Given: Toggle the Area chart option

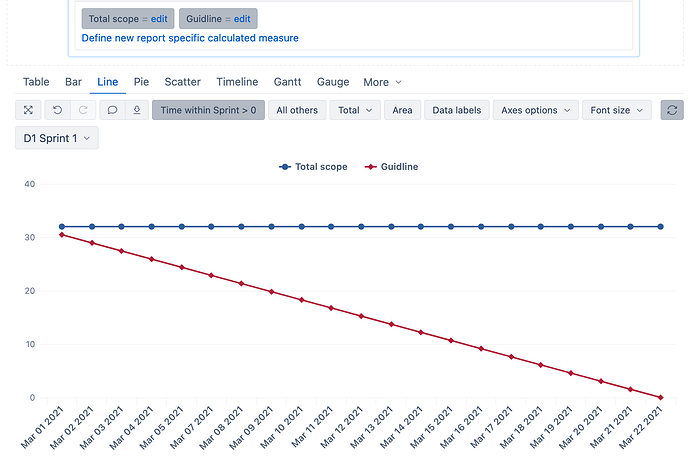Looking at the screenshot, I should pyautogui.click(x=402, y=110).
